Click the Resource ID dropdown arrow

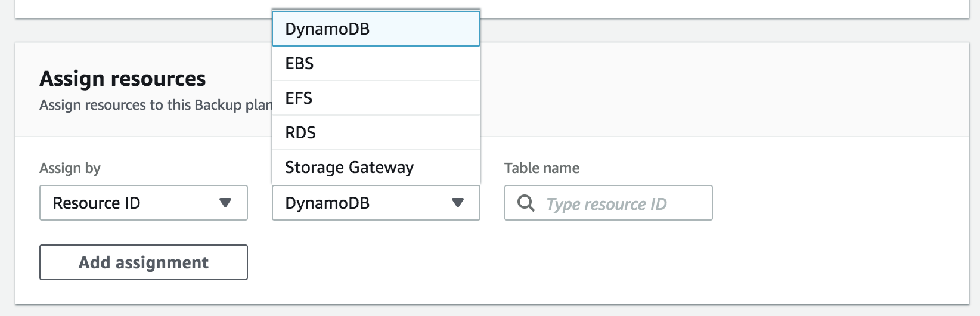225,203
